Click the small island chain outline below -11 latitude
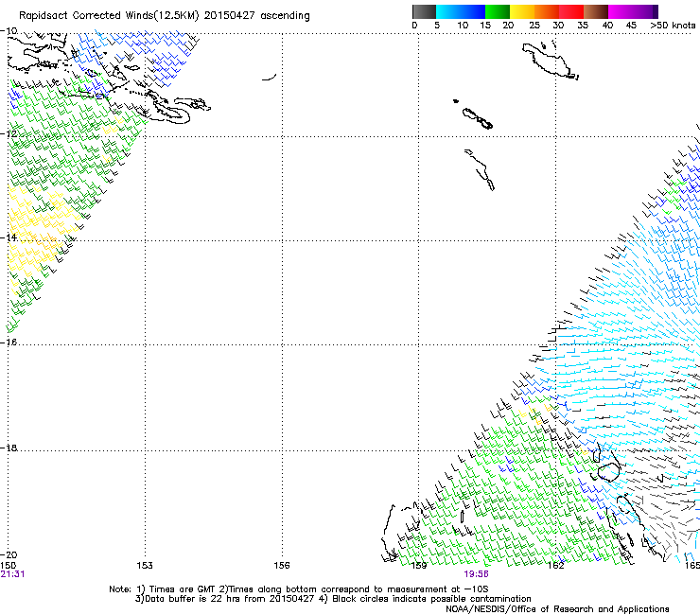700x615 pixels. coord(478,118)
